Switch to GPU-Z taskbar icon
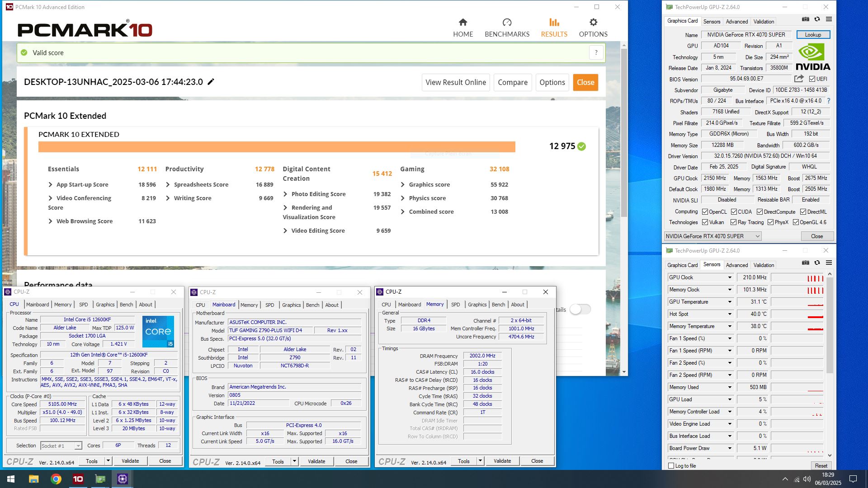This screenshot has width=868, height=488. [100, 479]
